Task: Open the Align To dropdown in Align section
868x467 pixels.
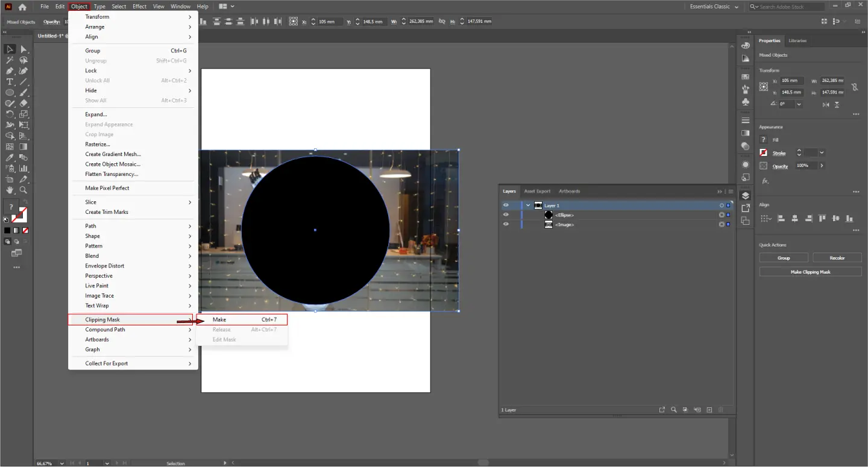Action: click(765, 218)
